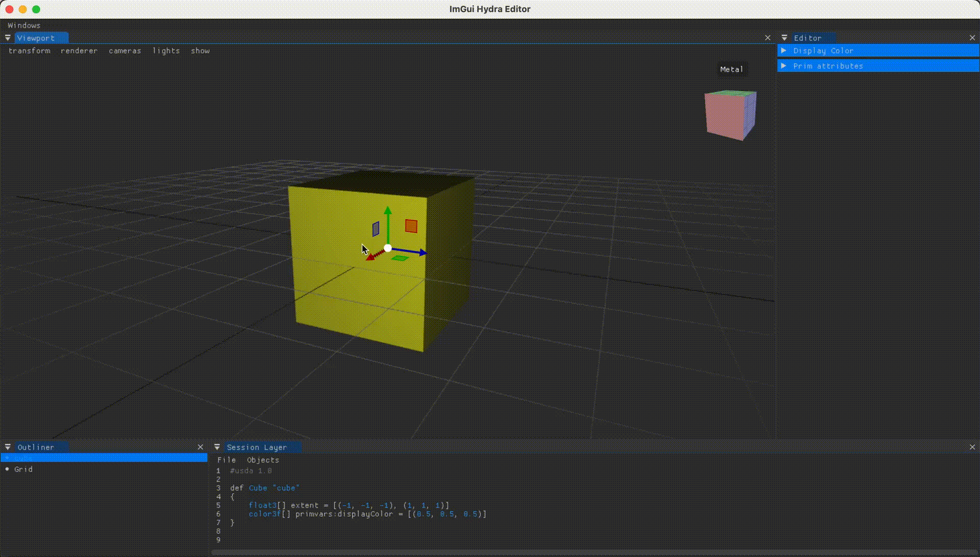Click the orange plane handle on gizmo
The image size is (980, 557).
411,226
